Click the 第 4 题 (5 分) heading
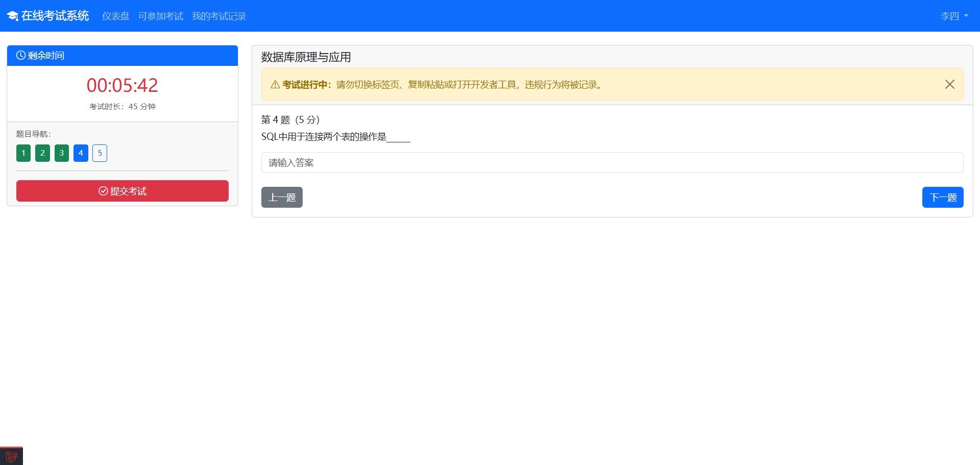The height and width of the screenshot is (465, 980). pos(290,120)
